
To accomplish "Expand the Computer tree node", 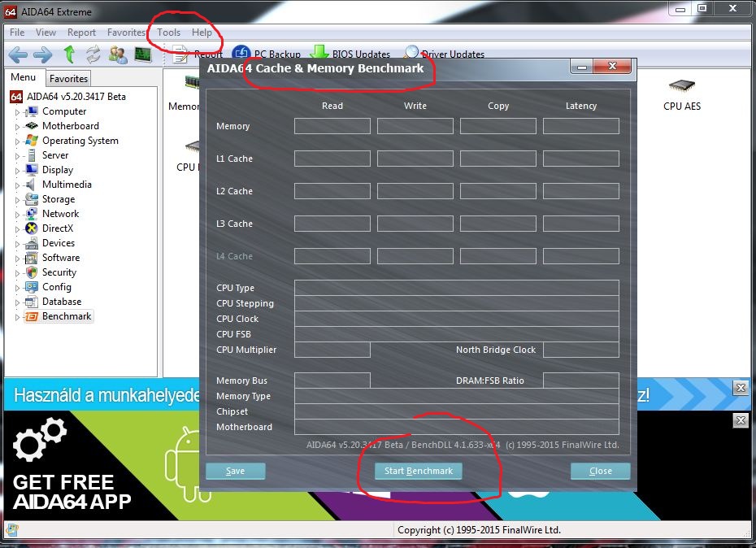I will [17, 112].
